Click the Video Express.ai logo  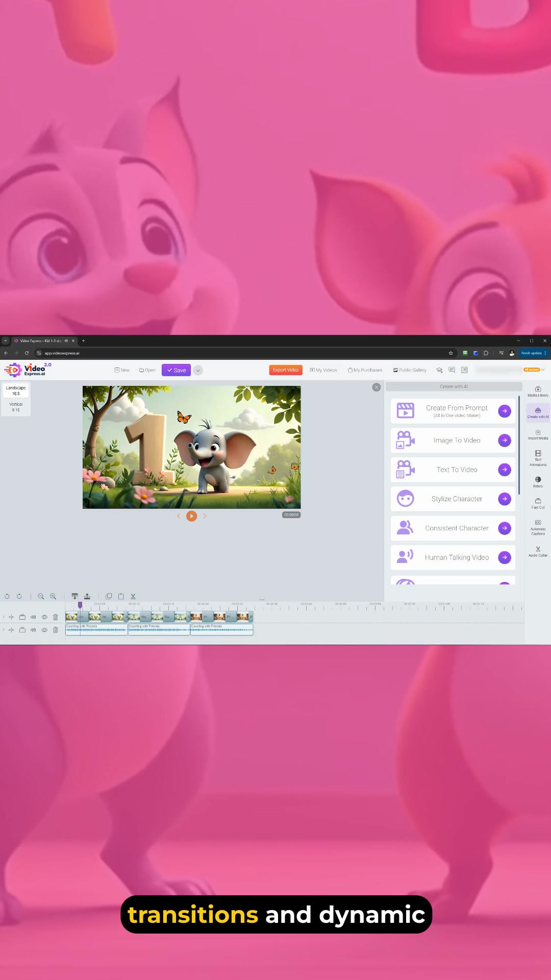click(28, 370)
